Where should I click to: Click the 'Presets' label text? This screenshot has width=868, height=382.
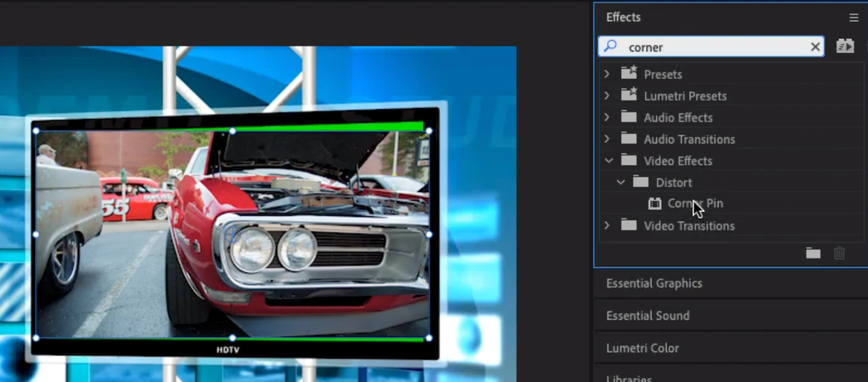tap(663, 74)
